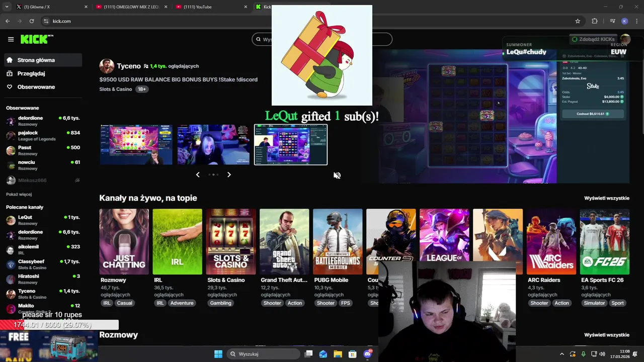Click the Strona główna home icon
Screen dimensions: 644x362
[10, 60]
